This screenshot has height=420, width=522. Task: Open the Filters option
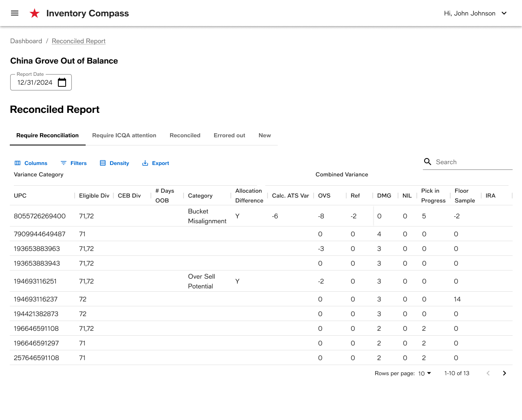pyautogui.click(x=73, y=163)
